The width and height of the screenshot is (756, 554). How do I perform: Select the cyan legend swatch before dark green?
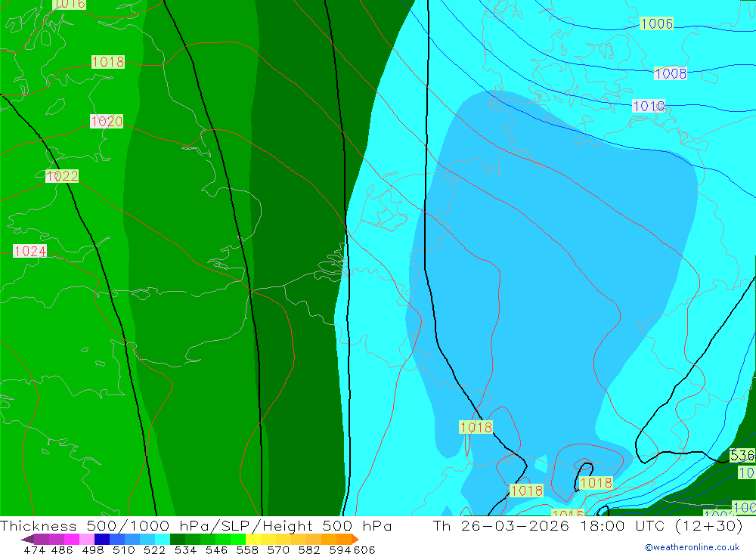point(163,539)
